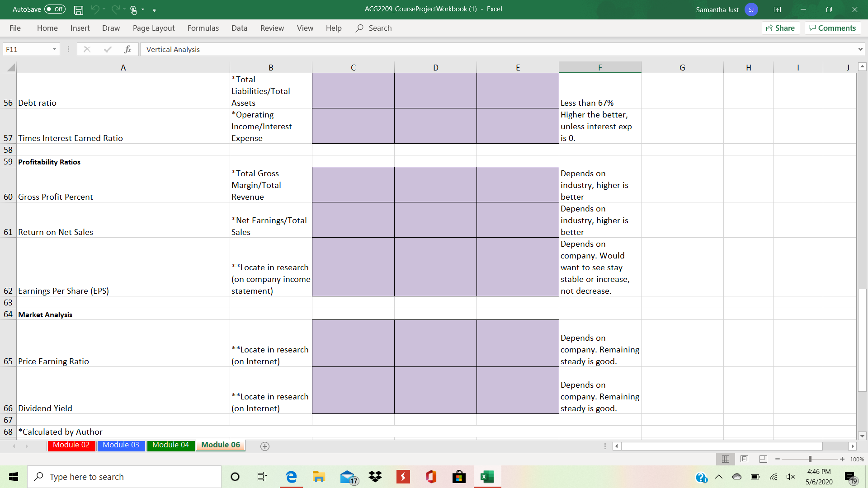Open the Formulas ribbon tab

(203, 28)
